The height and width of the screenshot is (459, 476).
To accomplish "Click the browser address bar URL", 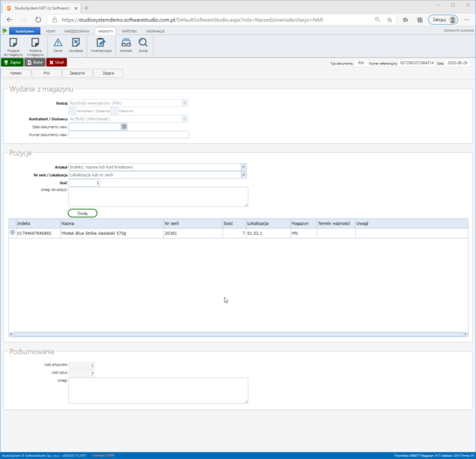I will click(193, 20).
